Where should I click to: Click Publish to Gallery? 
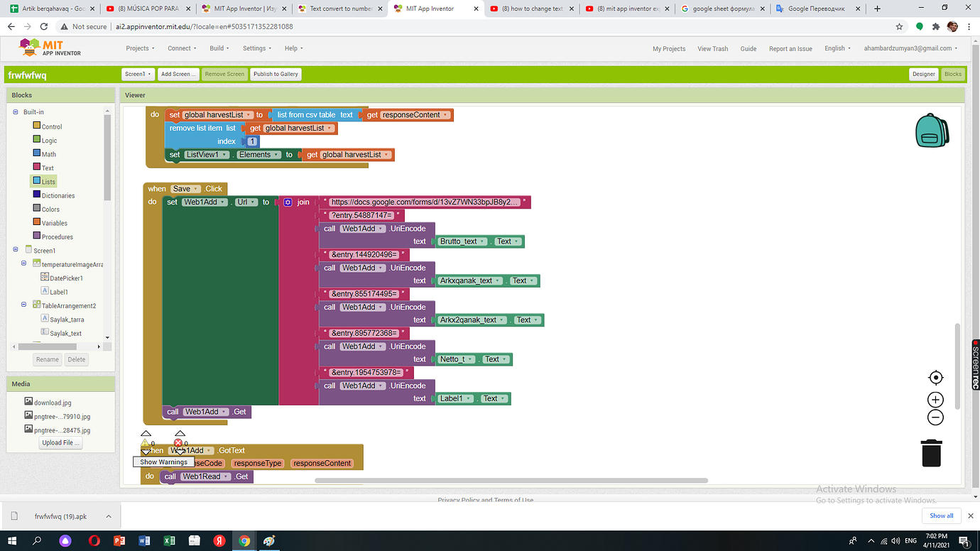276,74
